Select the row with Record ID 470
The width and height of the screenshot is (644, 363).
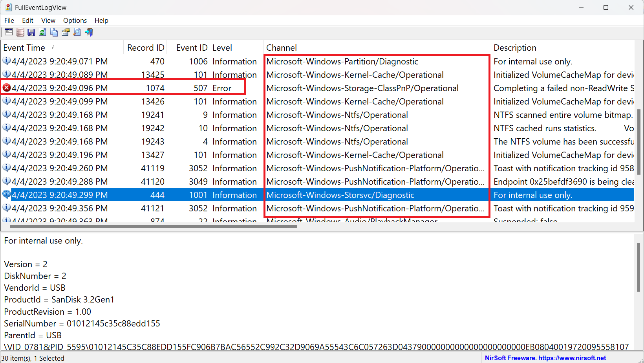point(318,61)
